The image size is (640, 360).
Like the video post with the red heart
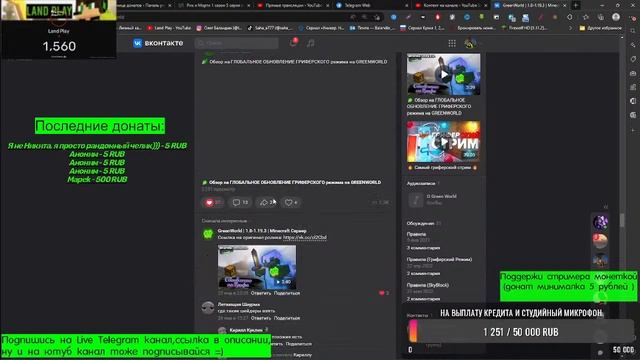click(x=213, y=202)
